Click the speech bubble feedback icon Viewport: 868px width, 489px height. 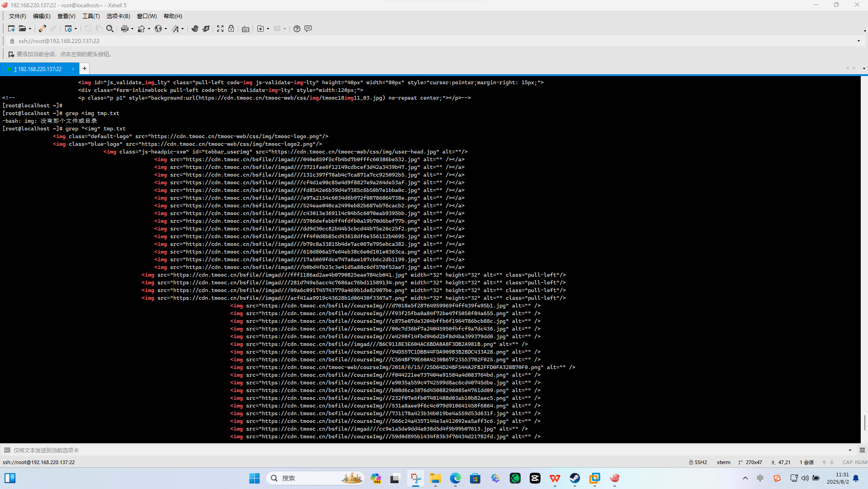(308, 29)
